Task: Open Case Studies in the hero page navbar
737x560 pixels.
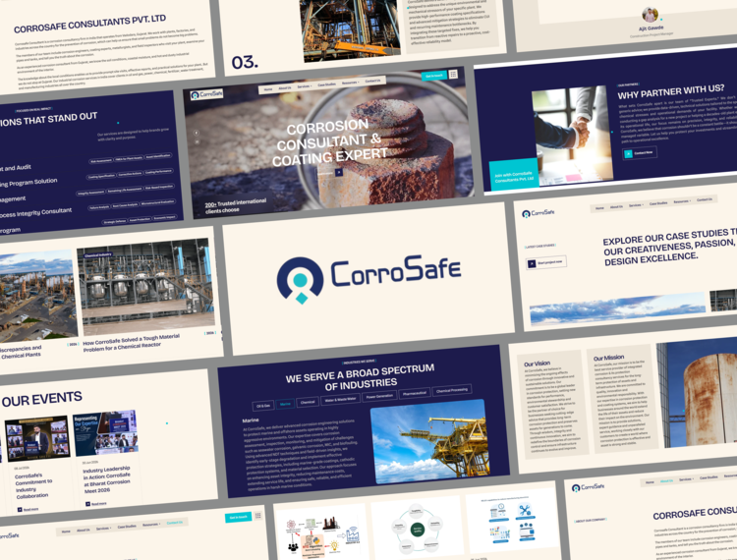Action: pos(326,84)
